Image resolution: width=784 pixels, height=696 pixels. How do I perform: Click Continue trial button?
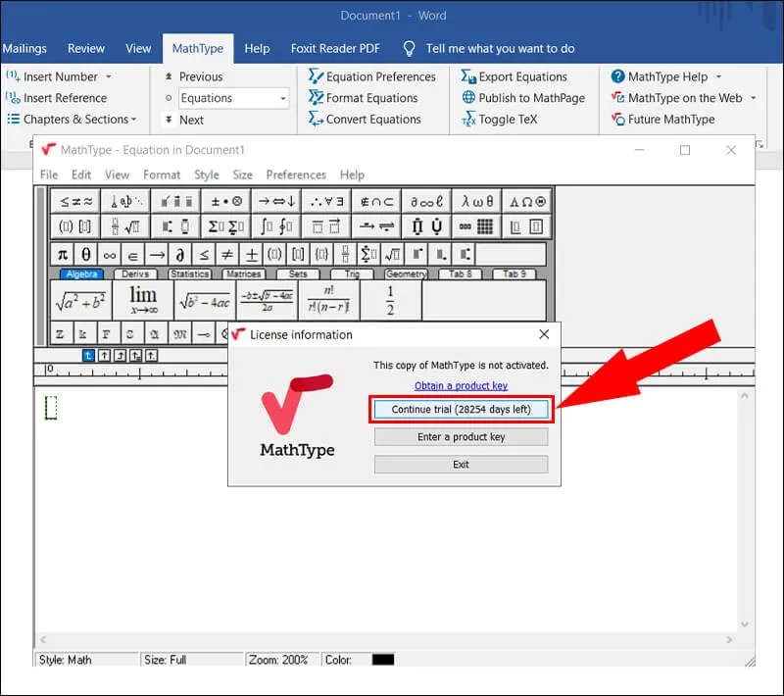point(461,409)
